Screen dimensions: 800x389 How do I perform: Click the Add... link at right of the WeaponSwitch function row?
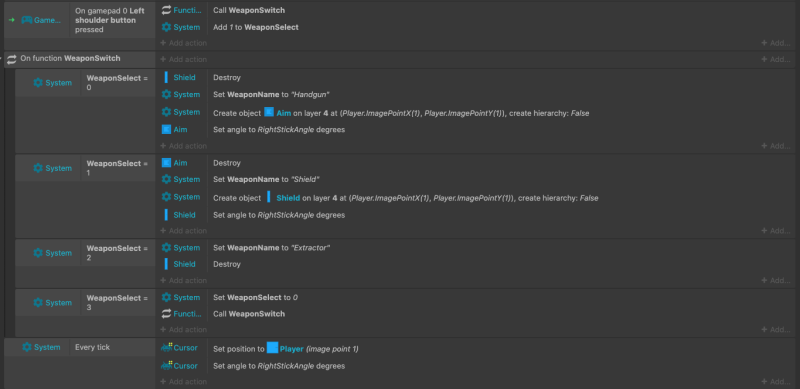click(x=776, y=59)
